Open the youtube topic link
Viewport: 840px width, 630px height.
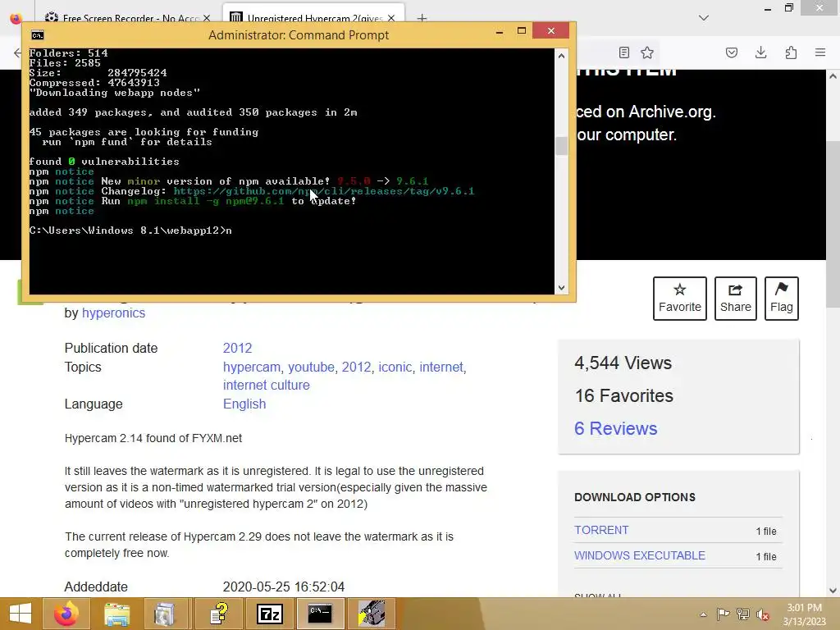tap(311, 367)
